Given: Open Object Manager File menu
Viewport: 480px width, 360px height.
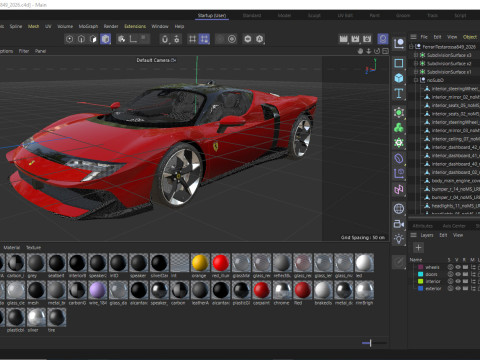Looking at the screenshot, I should tap(424, 37).
